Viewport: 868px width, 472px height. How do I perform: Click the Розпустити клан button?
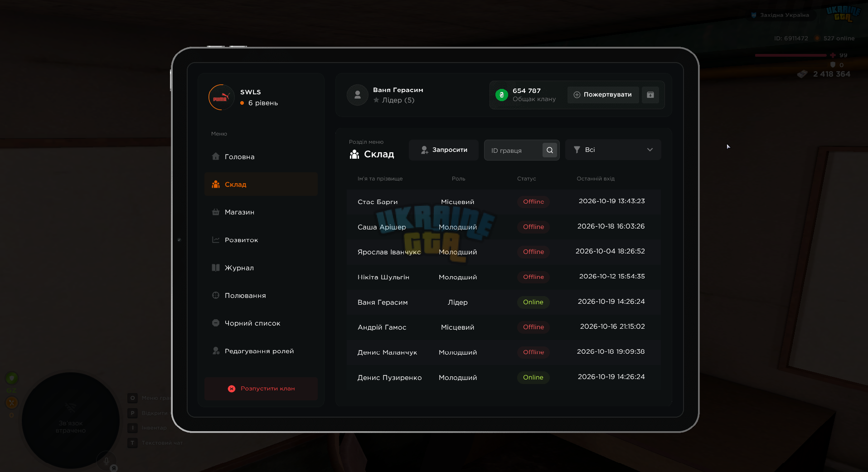click(x=261, y=389)
